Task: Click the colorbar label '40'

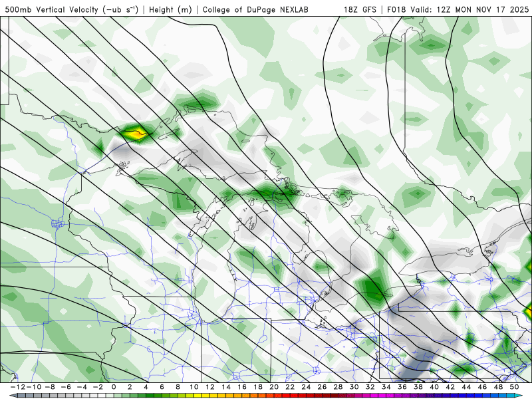Action: click(x=434, y=387)
